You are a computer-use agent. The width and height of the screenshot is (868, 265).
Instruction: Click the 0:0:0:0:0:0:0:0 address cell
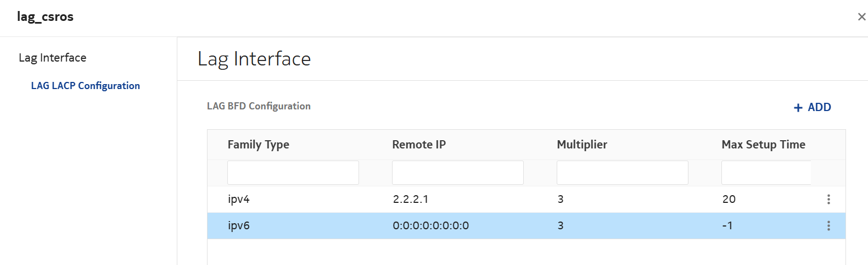click(431, 226)
